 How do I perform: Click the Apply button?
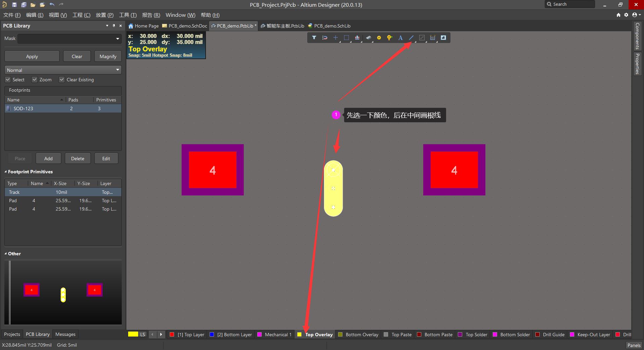[x=32, y=56]
